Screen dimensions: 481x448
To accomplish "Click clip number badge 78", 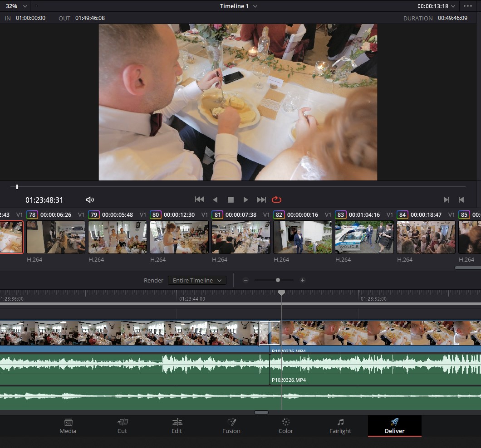I will [x=32, y=214].
